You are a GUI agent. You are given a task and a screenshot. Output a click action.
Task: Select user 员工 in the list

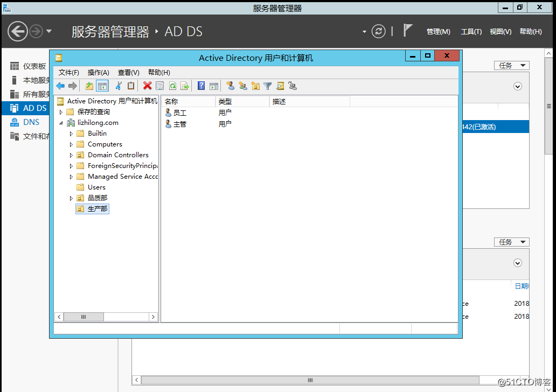tap(176, 113)
